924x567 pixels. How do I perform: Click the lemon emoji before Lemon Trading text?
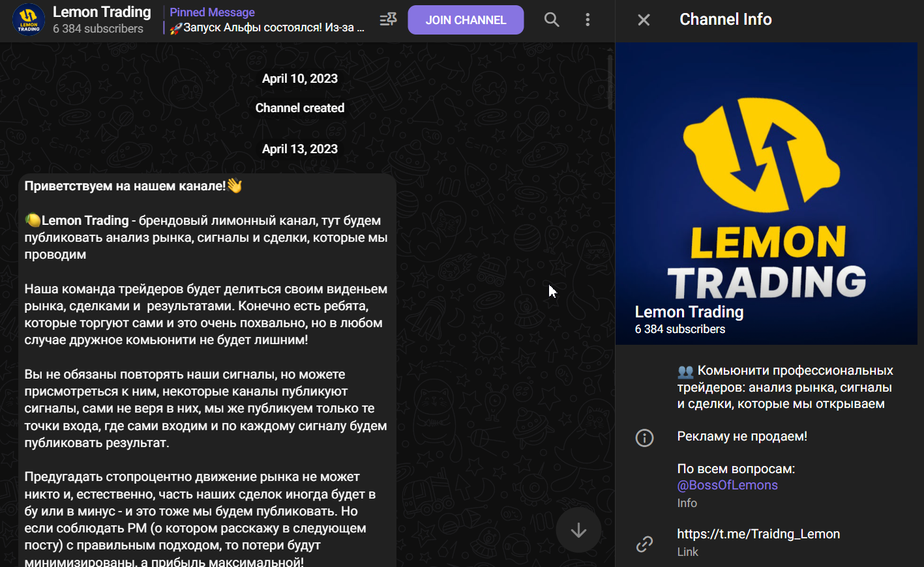(x=33, y=220)
